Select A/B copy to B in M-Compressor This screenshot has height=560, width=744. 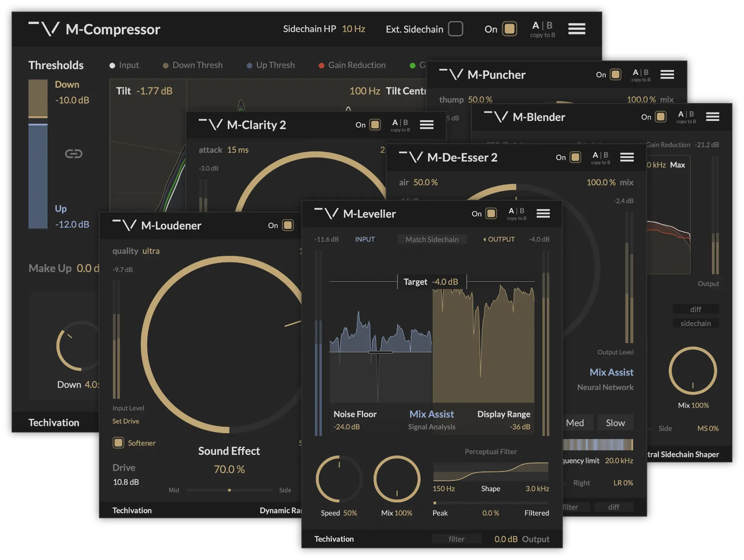(543, 29)
